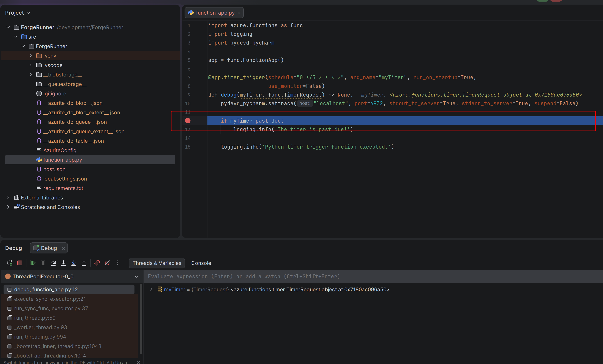The width and height of the screenshot is (603, 364).
Task: Click the Resume Program icon
Action: click(33, 263)
